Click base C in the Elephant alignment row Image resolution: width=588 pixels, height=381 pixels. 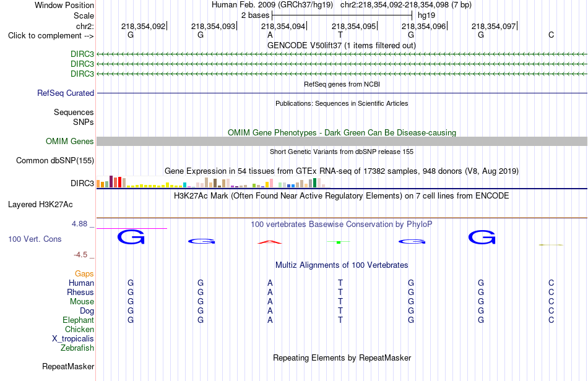(551, 320)
